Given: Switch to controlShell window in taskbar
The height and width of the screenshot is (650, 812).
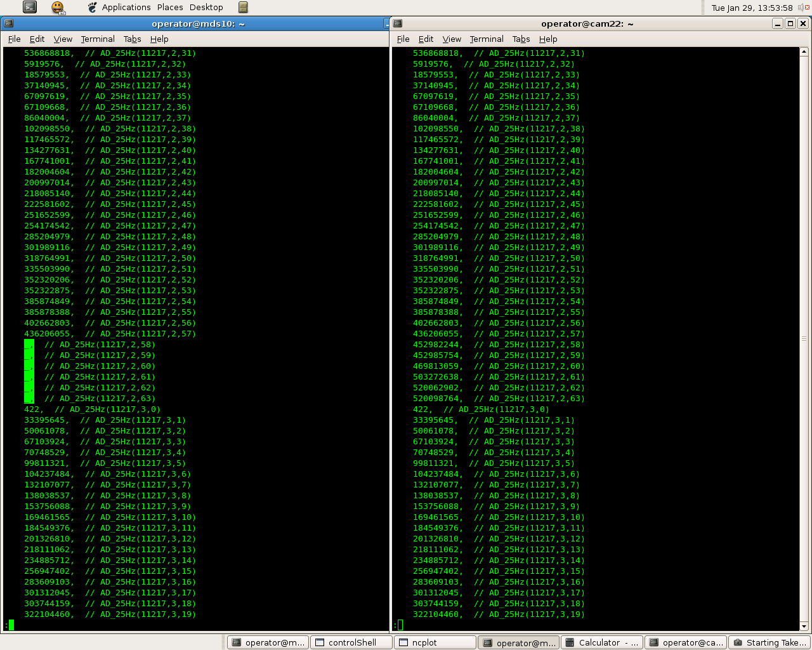Looking at the screenshot, I should (351, 642).
